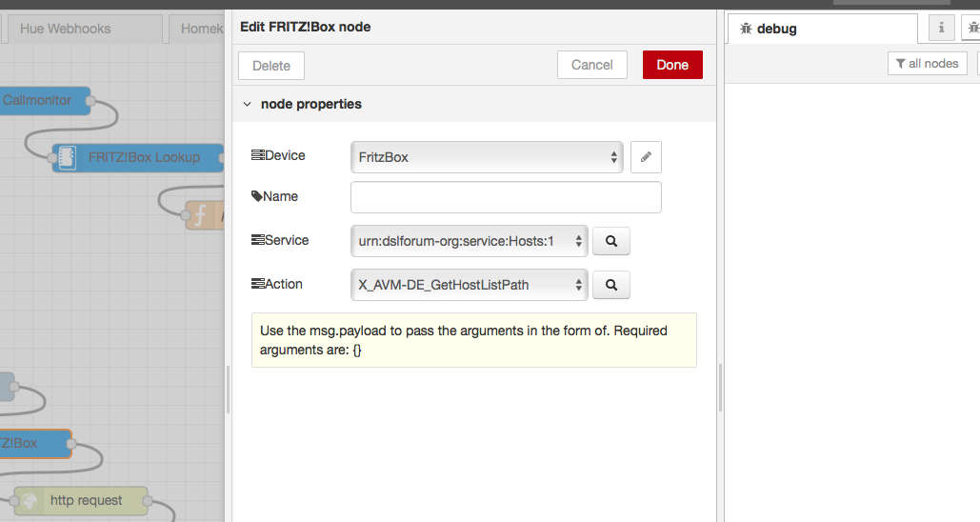
Task: Click the Cancel button
Action: tap(591, 65)
